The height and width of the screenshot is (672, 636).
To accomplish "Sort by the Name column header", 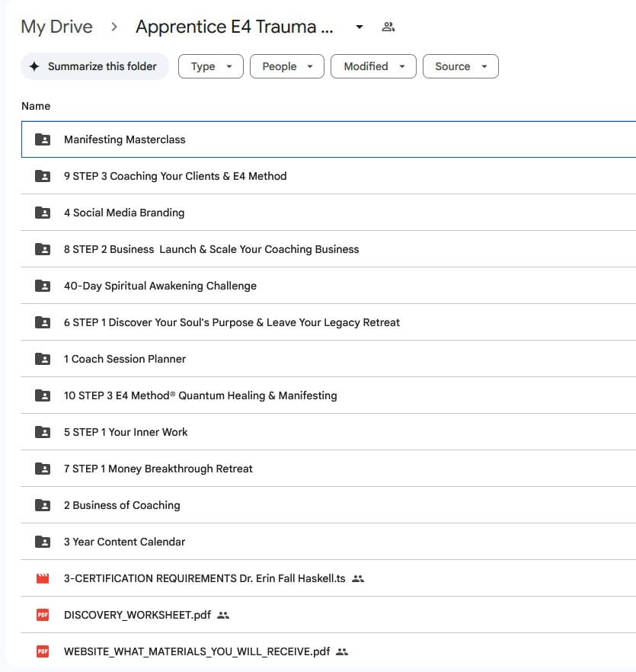I will coord(36,106).
